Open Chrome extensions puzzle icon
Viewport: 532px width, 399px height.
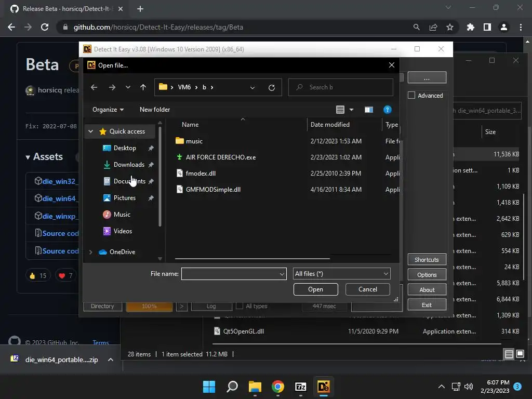point(470,27)
